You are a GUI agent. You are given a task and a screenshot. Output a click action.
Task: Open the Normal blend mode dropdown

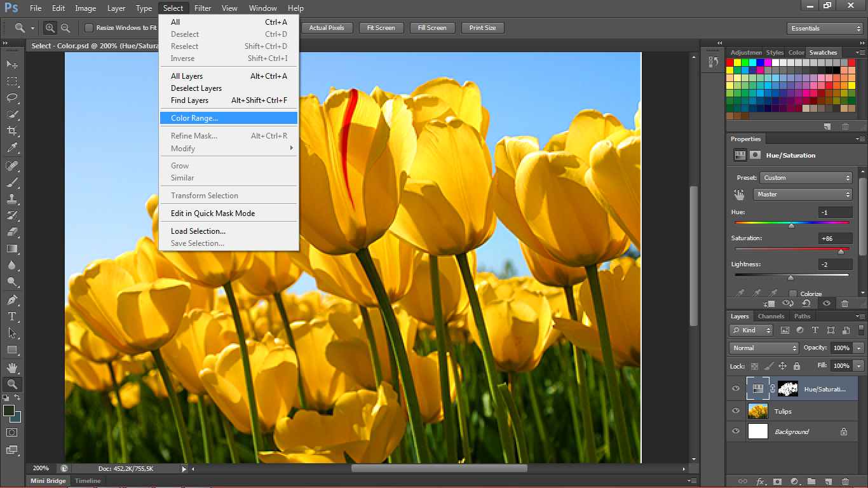coord(764,348)
